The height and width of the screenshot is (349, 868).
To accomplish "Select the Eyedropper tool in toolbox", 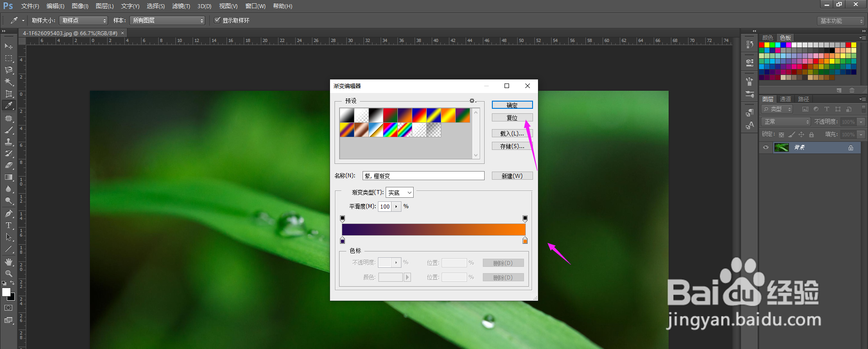I will (9, 105).
